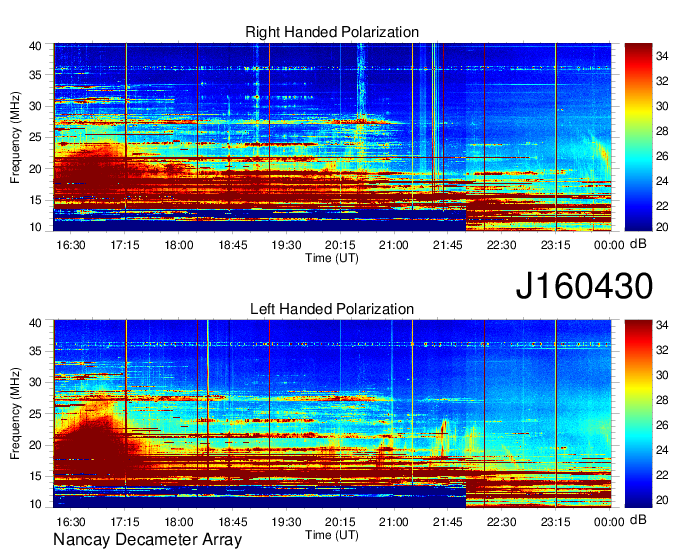The height and width of the screenshot is (552, 680).
Task: Click the 10 MHz tick on Right Handed frequency axis
Action: pos(35,227)
